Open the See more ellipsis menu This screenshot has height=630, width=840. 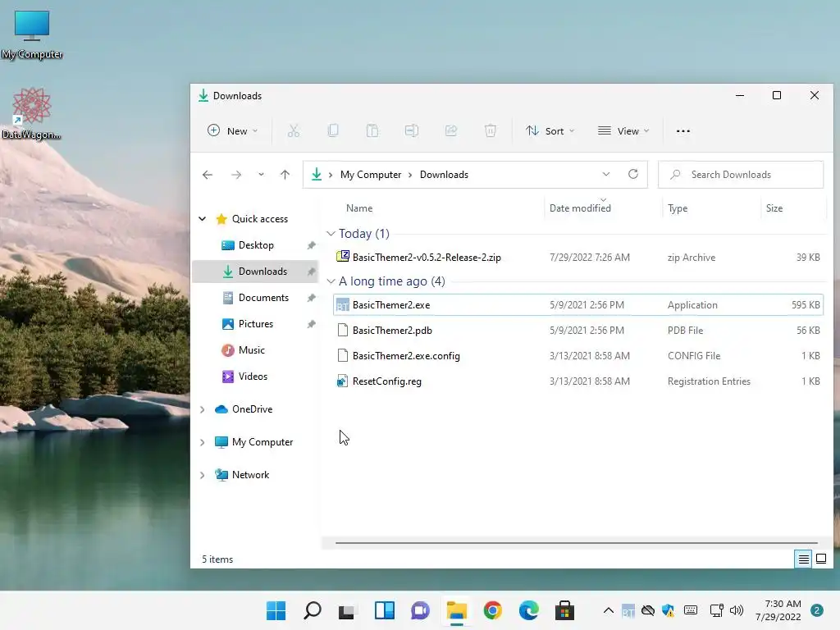(683, 130)
